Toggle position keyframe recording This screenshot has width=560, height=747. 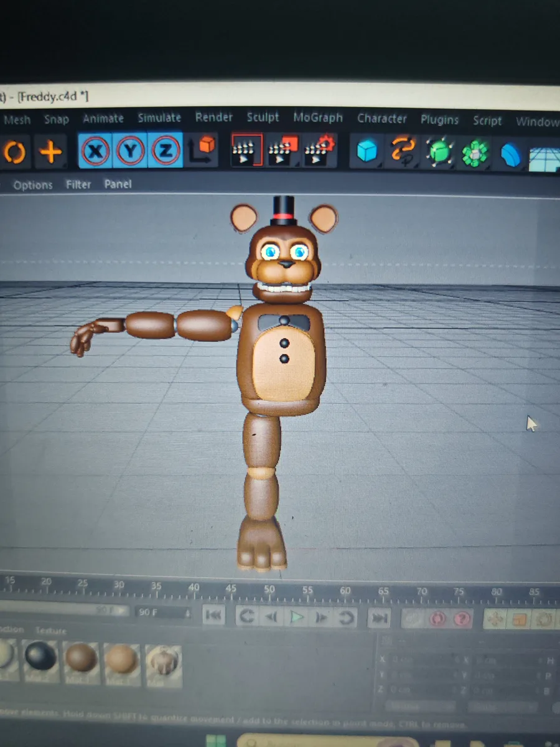496,619
